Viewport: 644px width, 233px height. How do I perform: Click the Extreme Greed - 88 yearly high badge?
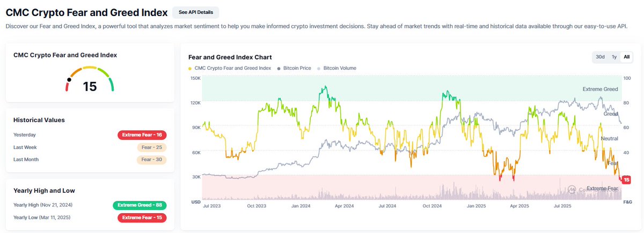point(140,205)
